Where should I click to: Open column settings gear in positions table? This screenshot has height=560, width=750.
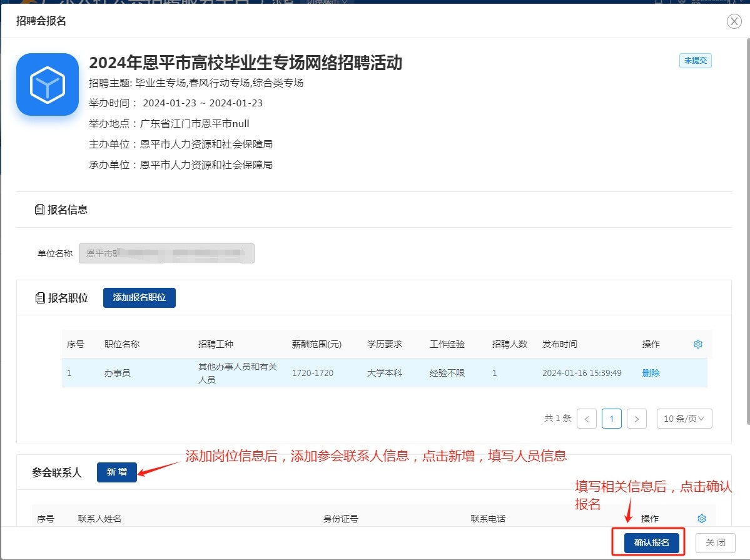(x=698, y=344)
